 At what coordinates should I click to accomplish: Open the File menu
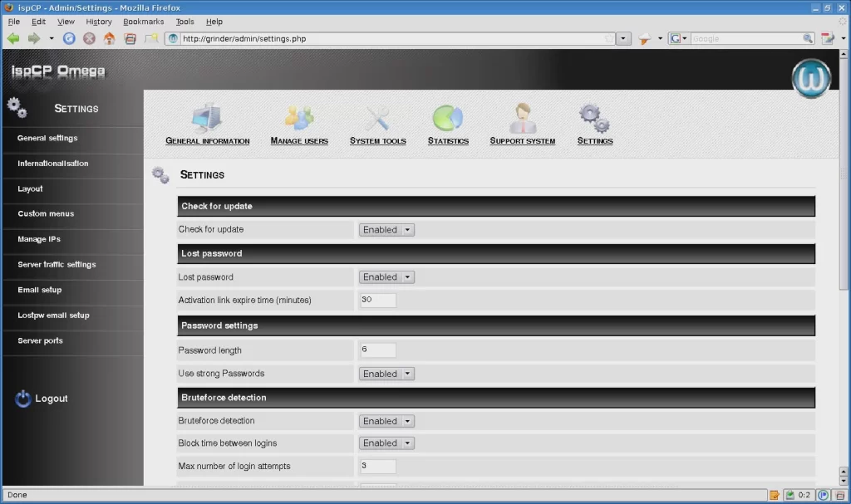pyautogui.click(x=14, y=22)
